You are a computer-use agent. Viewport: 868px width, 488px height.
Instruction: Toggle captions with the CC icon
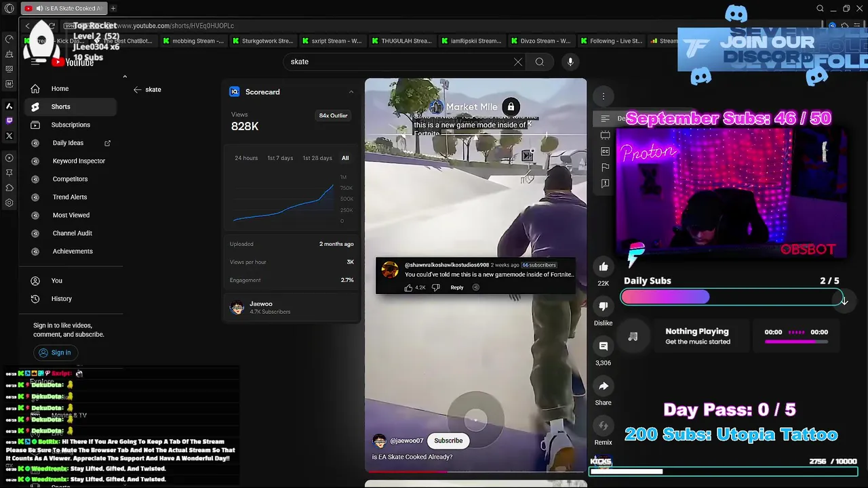coord(605,151)
